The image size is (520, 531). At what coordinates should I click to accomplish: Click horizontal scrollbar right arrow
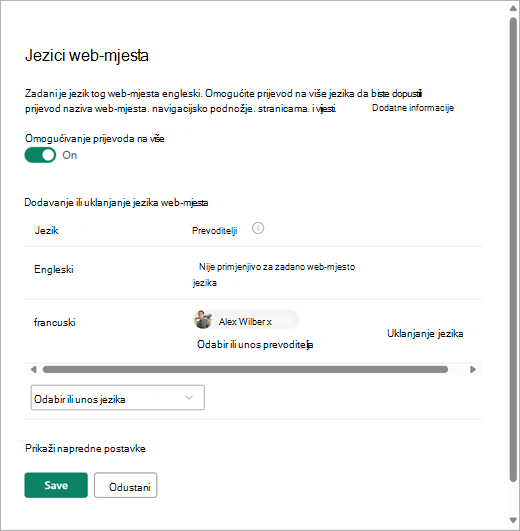tap(473, 369)
